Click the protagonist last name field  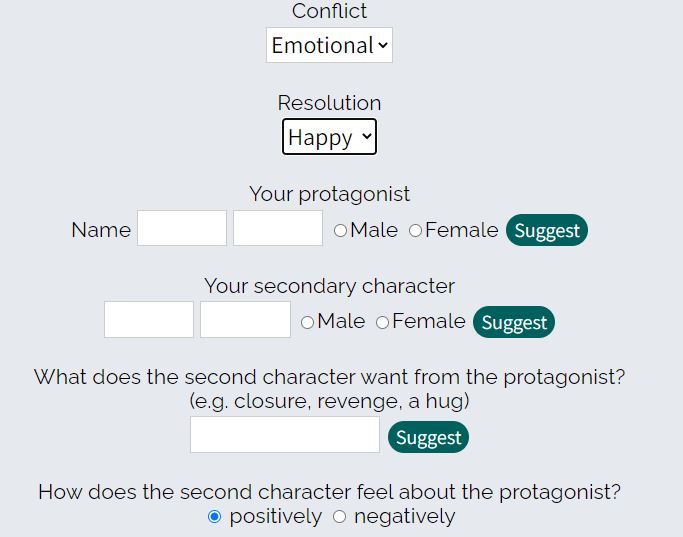click(x=278, y=228)
